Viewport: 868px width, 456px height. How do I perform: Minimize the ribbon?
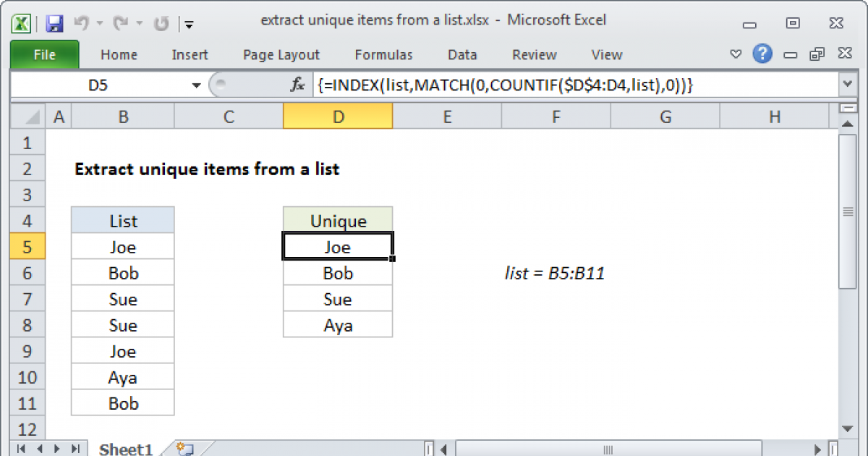point(736,54)
